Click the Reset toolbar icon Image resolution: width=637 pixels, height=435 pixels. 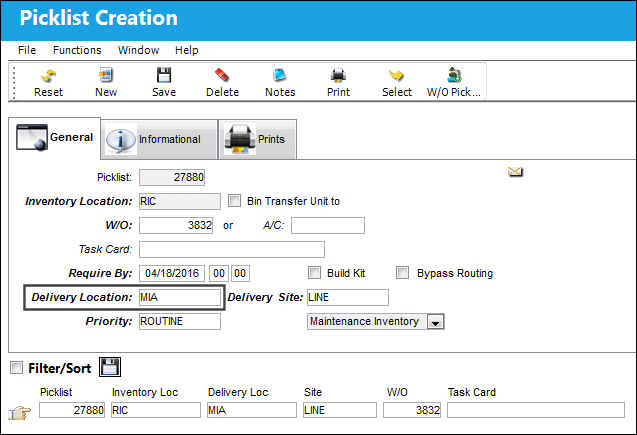(48, 82)
